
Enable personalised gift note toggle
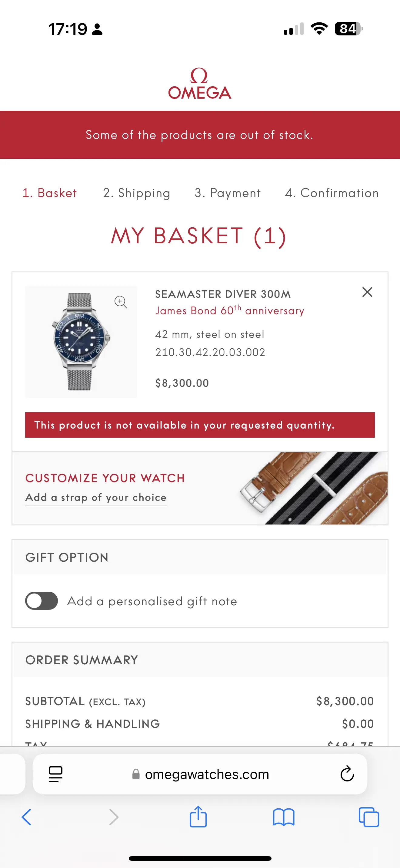(42, 601)
